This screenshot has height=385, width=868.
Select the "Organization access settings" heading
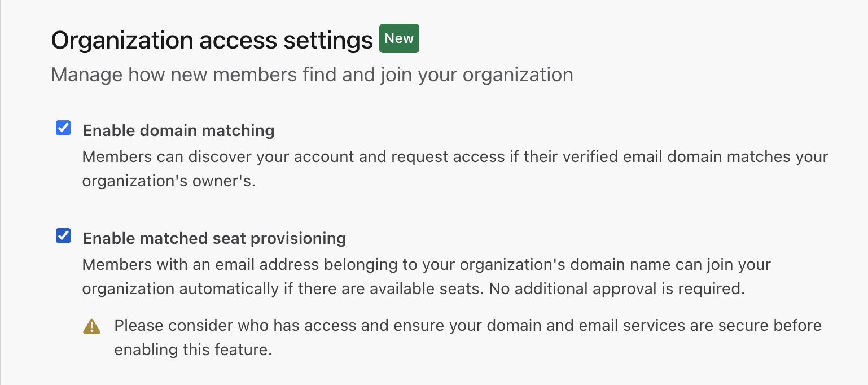click(x=211, y=40)
